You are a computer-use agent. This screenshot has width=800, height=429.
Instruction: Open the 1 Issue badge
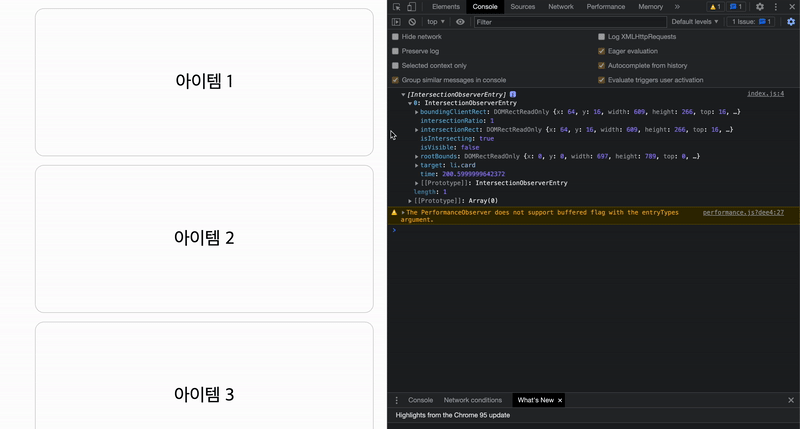click(752, 22)
